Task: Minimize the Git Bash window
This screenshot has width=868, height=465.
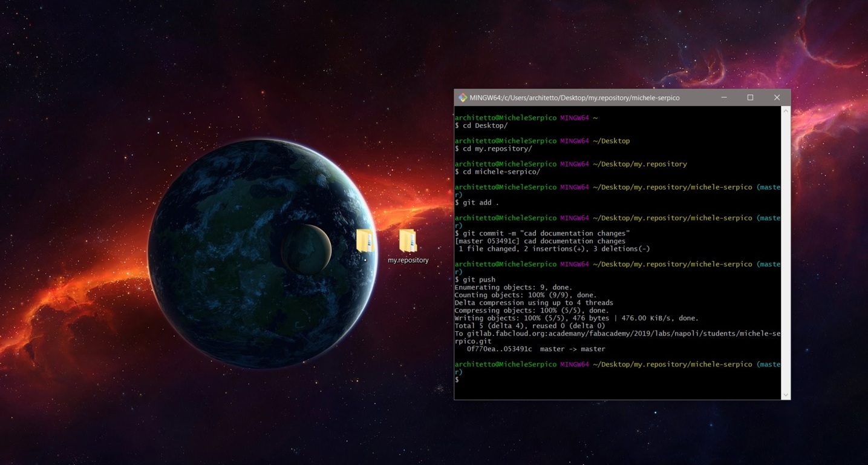Action: point(723,97)
